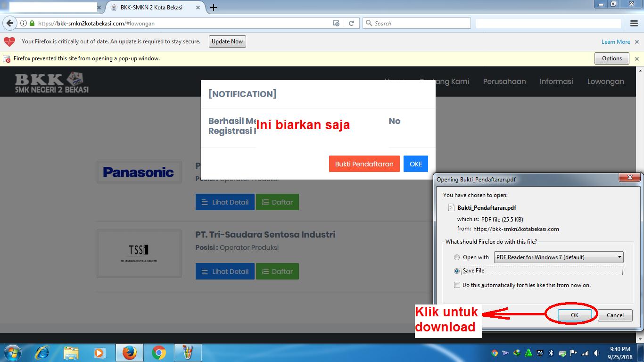Open the Tentang Kami nav menu item
This screenshot has width=644, height=362.
pyautogui.click(x=445, y=82)
